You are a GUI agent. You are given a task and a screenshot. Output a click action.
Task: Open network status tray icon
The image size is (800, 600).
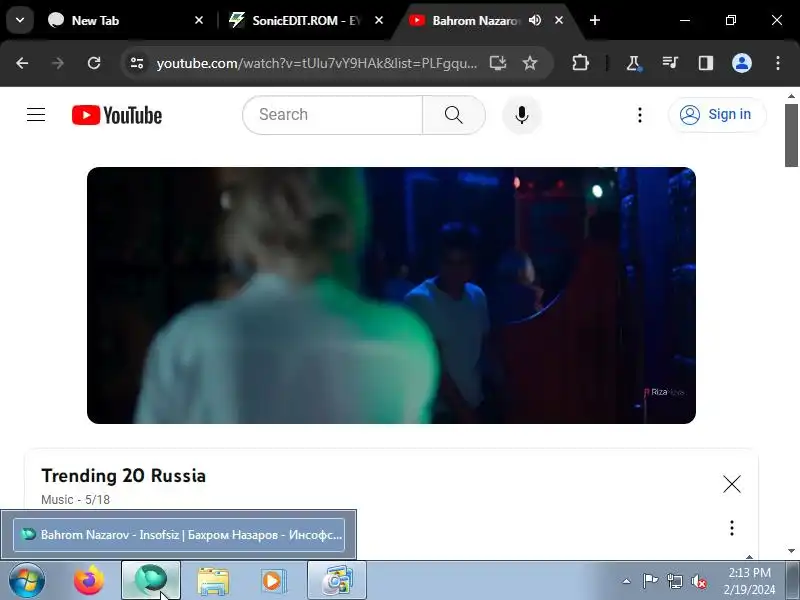(x=674, y=581)
